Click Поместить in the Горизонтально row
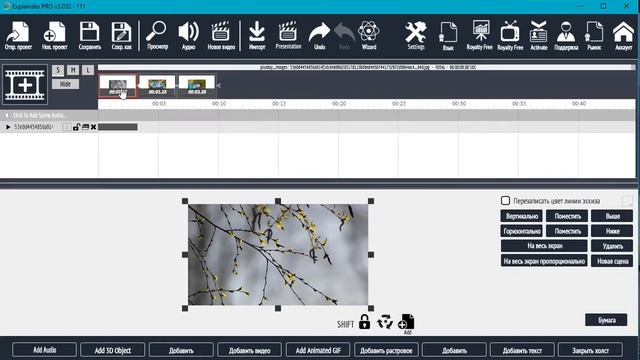640x360 pixels. coord(567,231)
